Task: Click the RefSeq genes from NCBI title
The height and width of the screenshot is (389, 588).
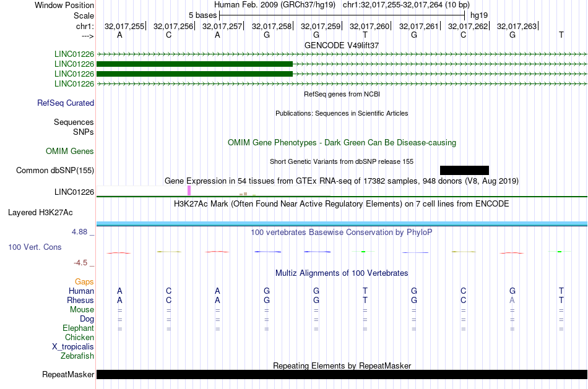Action: pos(342,94)
